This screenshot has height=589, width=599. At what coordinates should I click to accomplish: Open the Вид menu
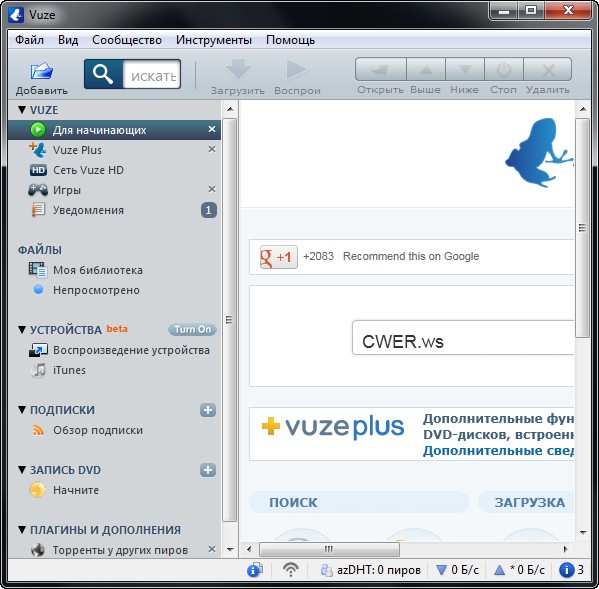tap(68, 40)
